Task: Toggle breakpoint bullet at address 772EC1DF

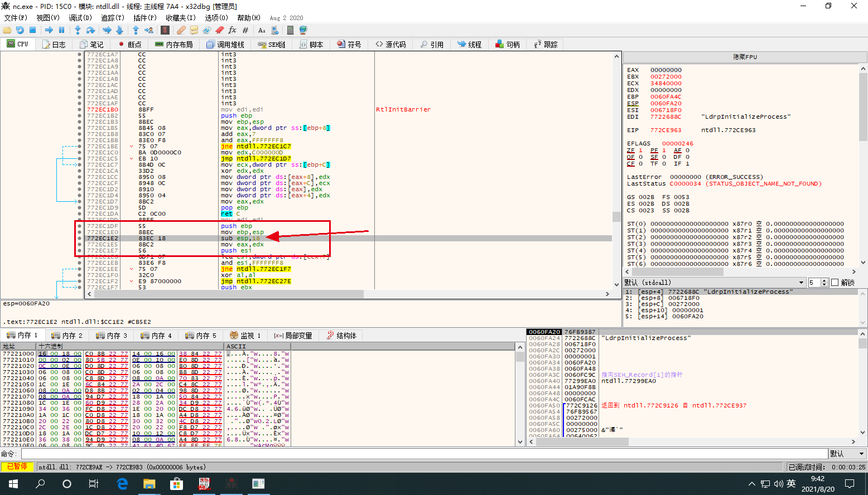Action: pos(79,226)
